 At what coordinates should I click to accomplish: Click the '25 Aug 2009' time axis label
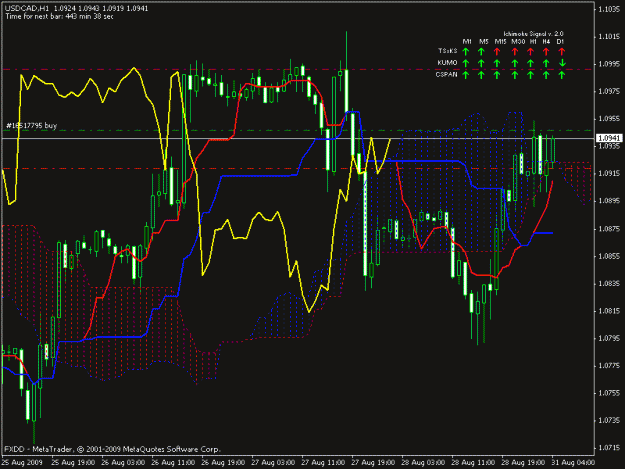click(22, 463)
